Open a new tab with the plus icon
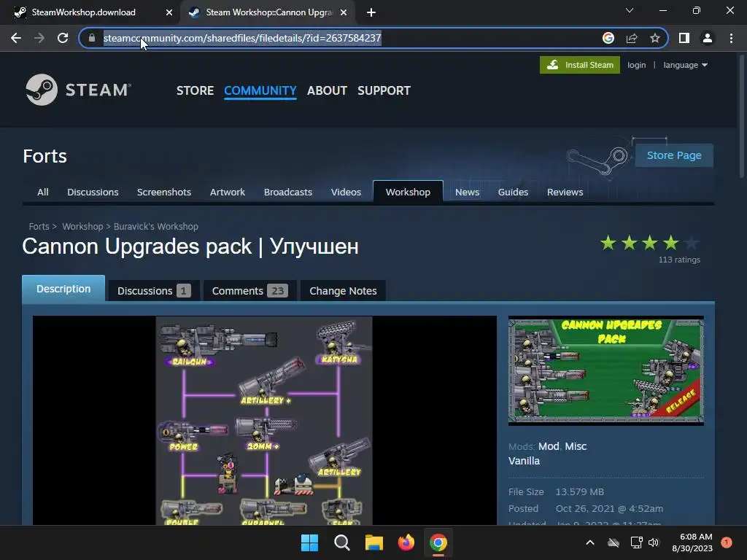The image size is (747, 560). pos(371,12)
